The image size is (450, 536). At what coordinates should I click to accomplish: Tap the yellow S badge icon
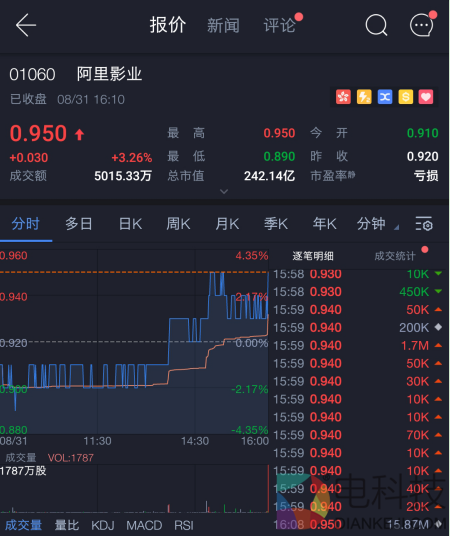point(406,97)
